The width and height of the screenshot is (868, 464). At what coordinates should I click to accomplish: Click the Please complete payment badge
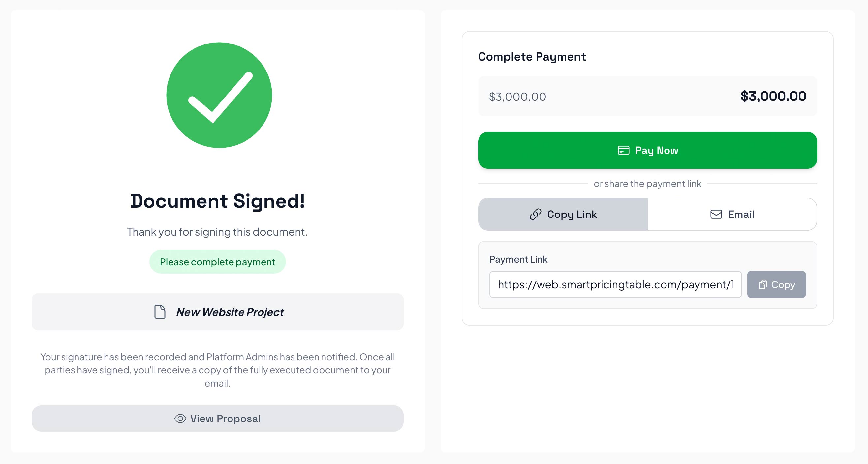(x=217, y=262)
